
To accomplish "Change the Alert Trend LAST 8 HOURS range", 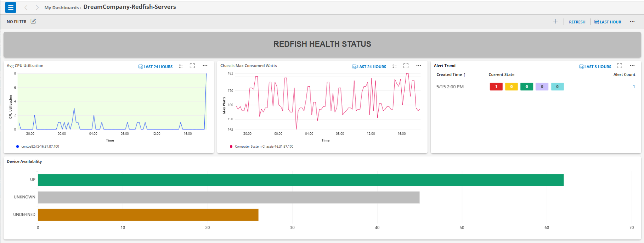I will click(595, 67).
